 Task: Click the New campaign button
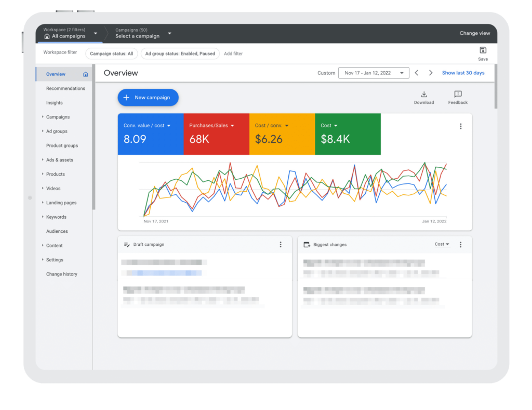pos(148,98)
